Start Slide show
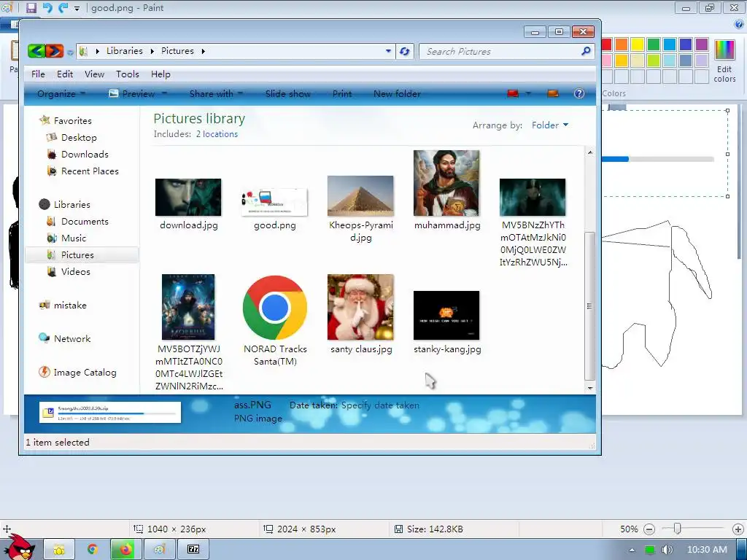The width and height of the screenshot is (747, 560). tap(287, 94)
